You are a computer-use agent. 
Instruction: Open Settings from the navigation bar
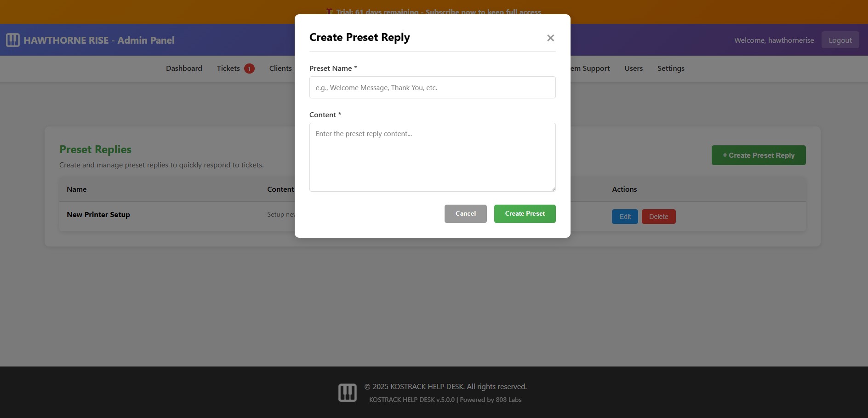[670, 69]
